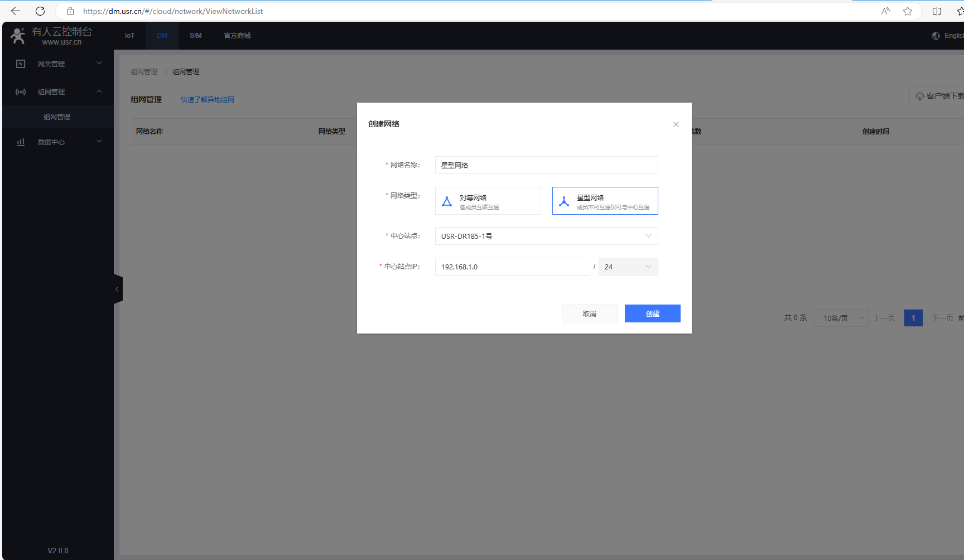
Task: Open the 快速了解异地组网 link
Action: point(207,100)
